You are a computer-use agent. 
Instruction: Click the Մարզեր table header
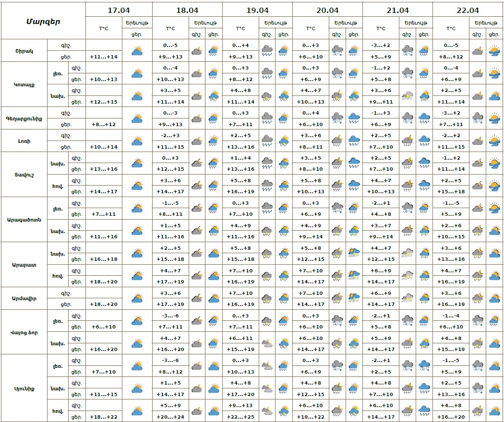(43, 22)
